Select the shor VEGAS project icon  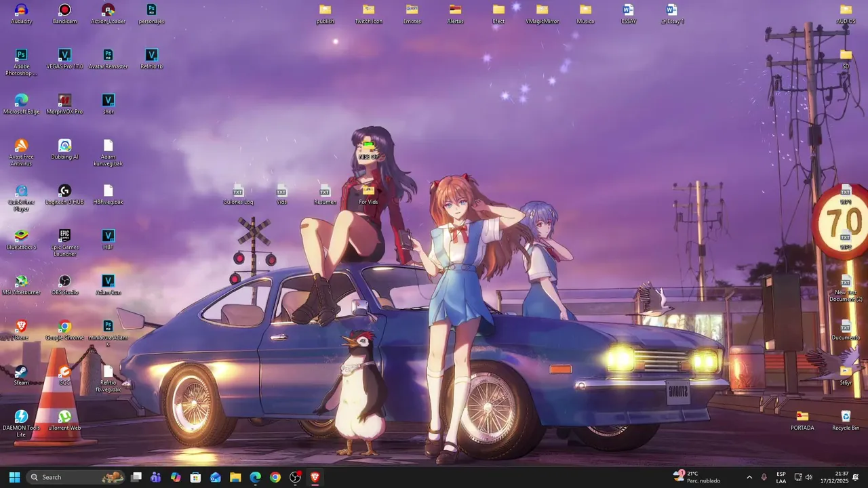tap(108, 104)
